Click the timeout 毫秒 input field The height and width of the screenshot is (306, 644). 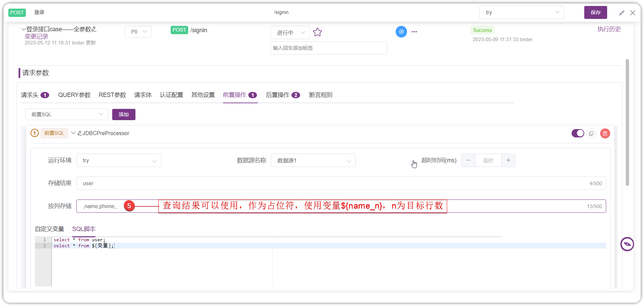tap(488, 160)
